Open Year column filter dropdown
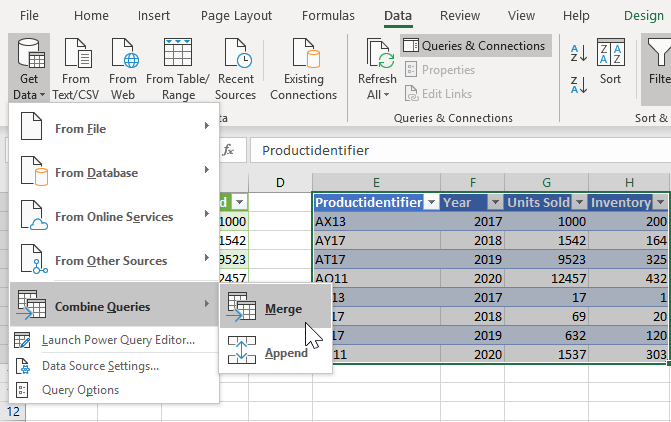 (x=494, y=202)
